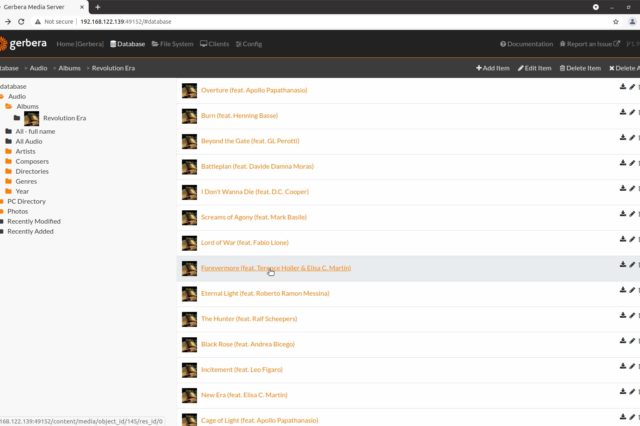This screenshot has height=426, width=640.
Task: Edit the Battleplan entry
Action: pos(632,163)
